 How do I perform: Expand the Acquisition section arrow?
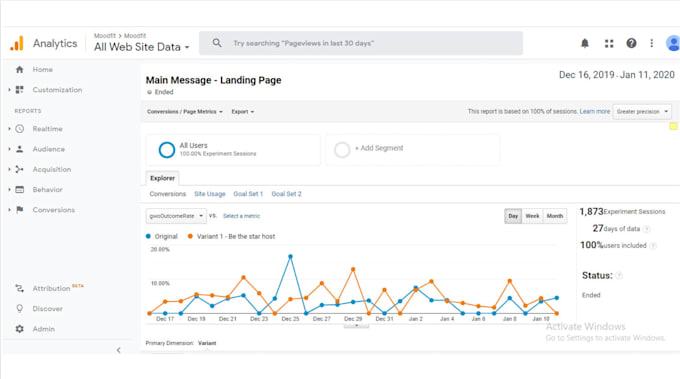9,170
